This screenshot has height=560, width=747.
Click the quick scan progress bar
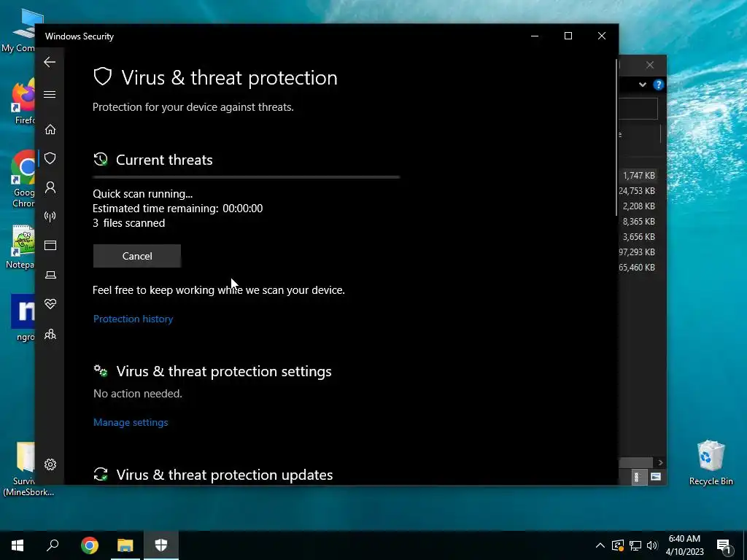click(247, 177)
